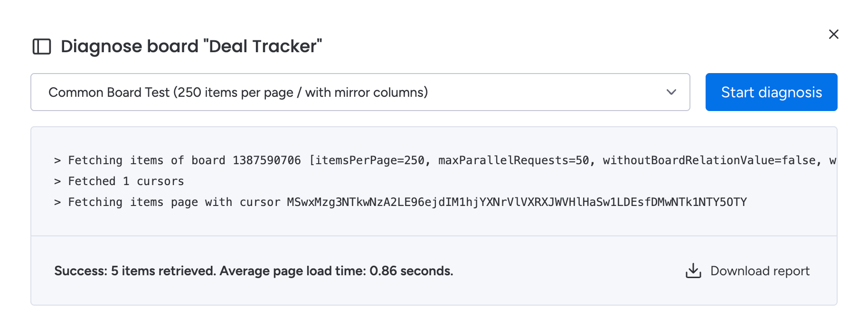Click the long cursor token string

pyautogui.click(x=517, y=202)
